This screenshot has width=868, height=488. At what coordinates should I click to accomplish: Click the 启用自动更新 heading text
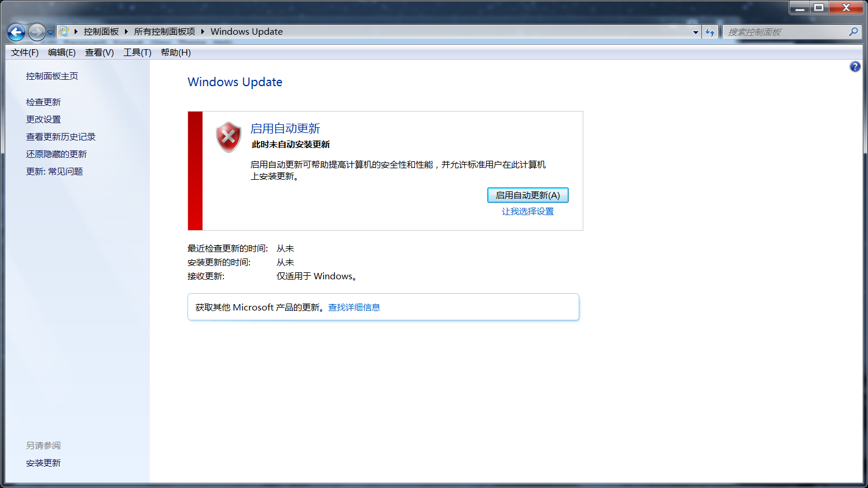pos(285,128)
